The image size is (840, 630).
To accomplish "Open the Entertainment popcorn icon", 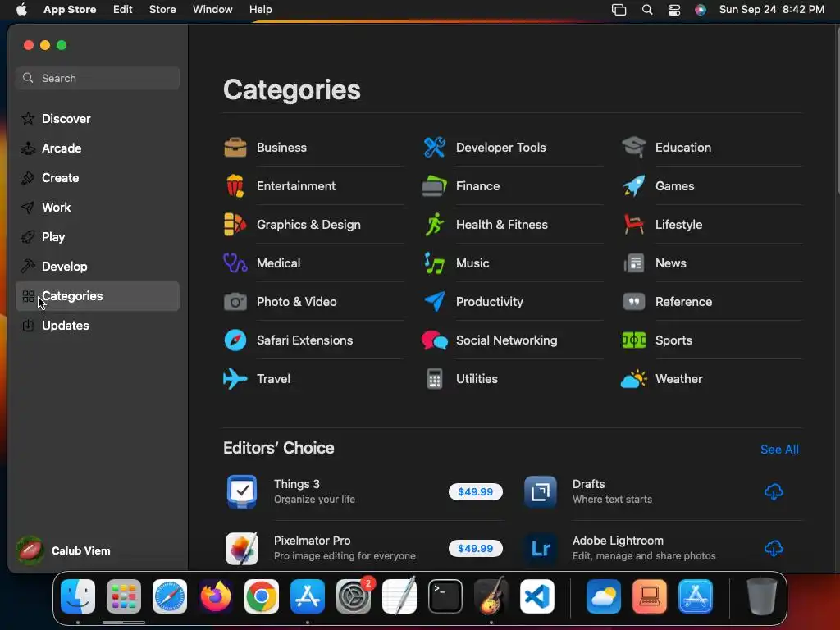I will [x=235, y=186].
